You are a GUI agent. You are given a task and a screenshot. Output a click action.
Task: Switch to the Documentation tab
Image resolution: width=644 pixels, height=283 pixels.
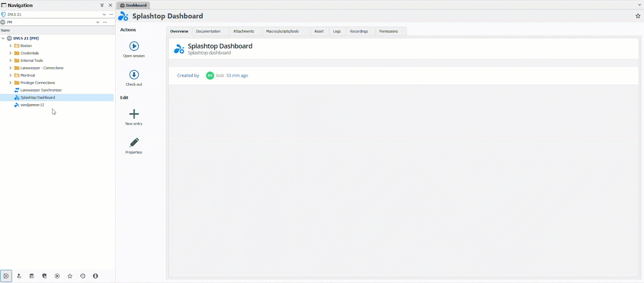208,31
